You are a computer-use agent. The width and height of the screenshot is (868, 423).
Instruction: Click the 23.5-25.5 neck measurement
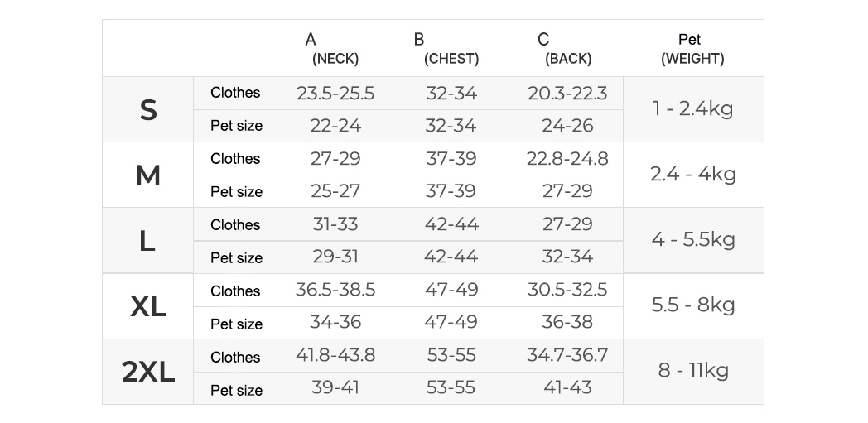[335, 94]
